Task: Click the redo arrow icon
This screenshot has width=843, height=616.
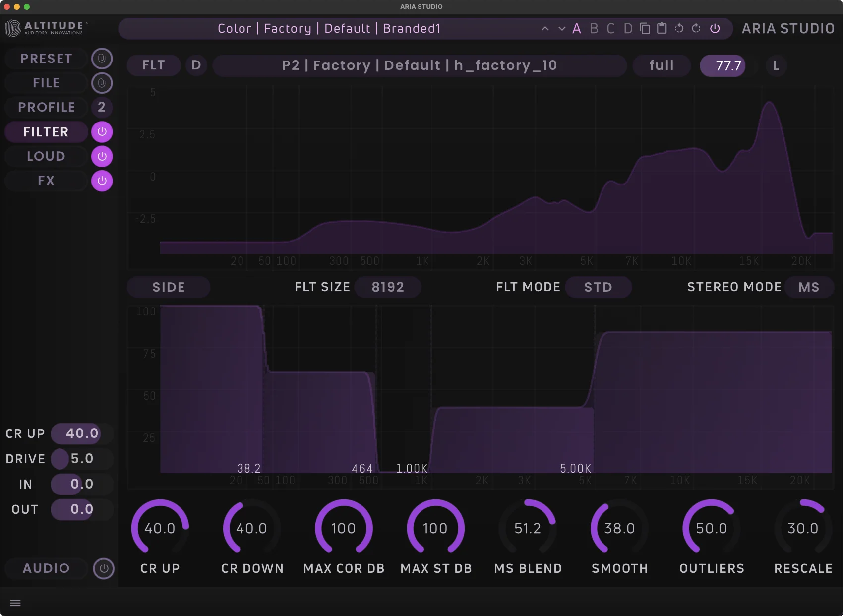Action: point(696,29)
